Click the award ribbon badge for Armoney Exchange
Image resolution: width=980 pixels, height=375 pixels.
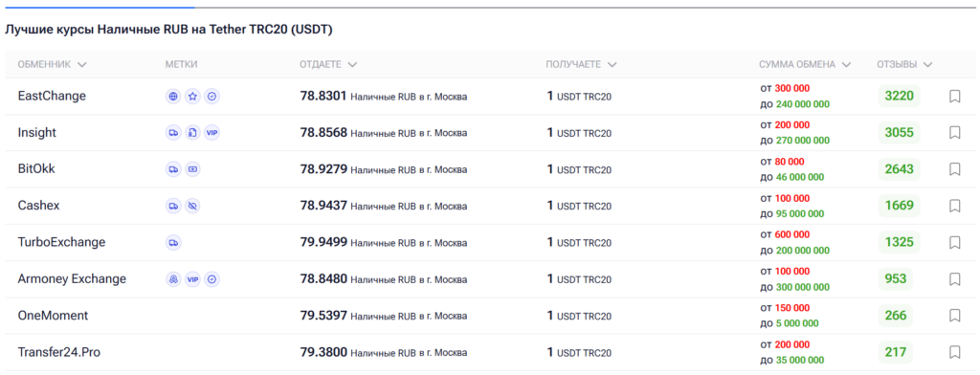pos(173,279)
